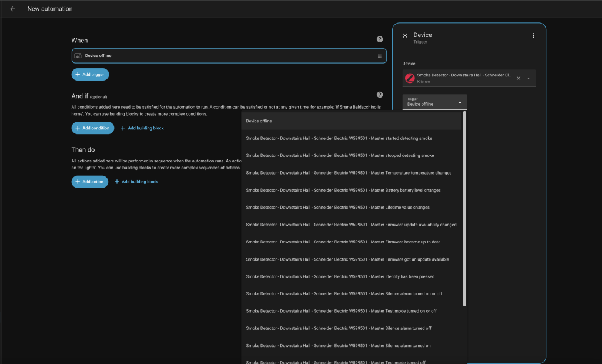Viewport: 602px width, 364px height.
Task: Click the Add trigger button
Action: coord(90,75)
